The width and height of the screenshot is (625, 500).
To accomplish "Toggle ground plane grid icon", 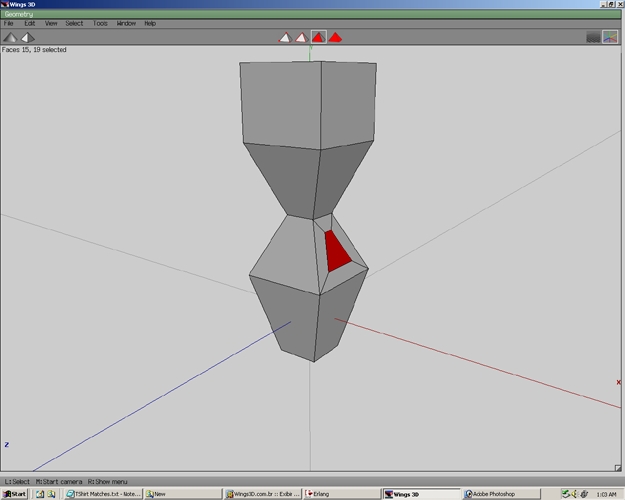I will [594, 37].
